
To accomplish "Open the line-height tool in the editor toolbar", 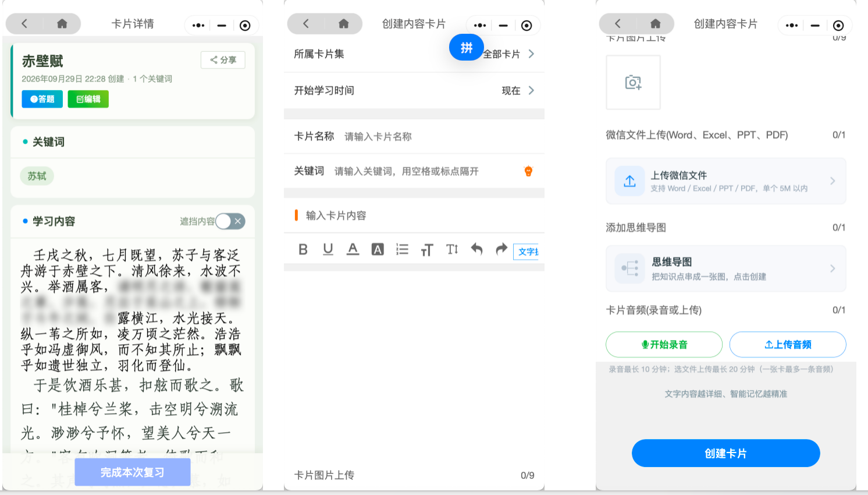I will [452, 250].
